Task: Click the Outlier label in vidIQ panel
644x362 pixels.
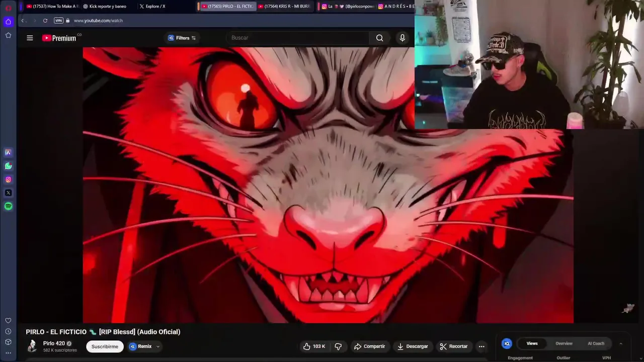Action: point(563,358)
